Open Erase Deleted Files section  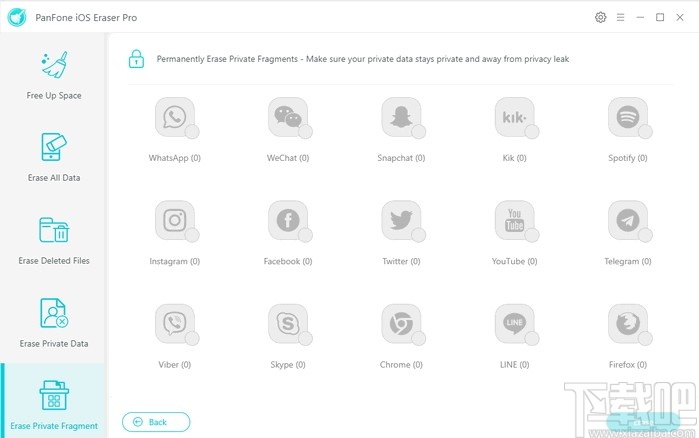tap(54, 241)
